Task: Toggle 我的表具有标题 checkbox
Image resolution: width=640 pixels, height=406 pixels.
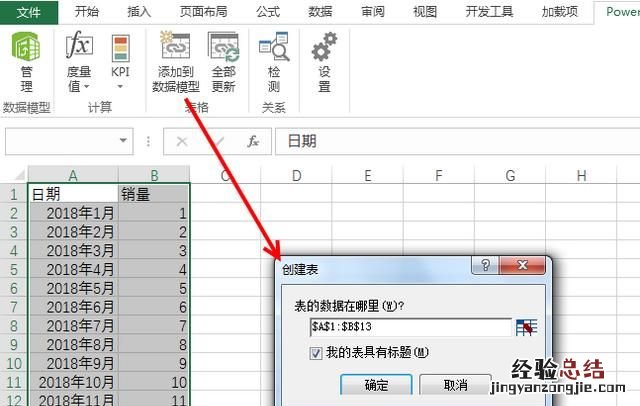Action: pyautogui.click(x=316, y=352)
